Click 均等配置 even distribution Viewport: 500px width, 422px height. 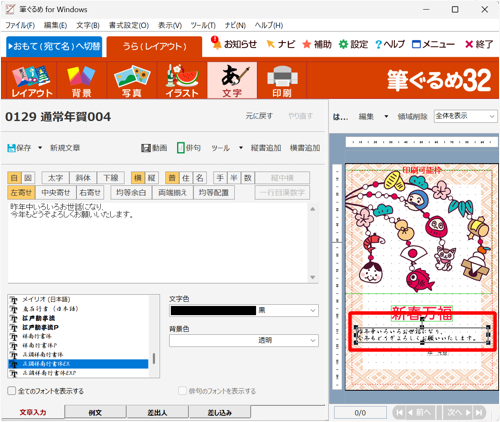pyautogui.click(x=214, y=192)
